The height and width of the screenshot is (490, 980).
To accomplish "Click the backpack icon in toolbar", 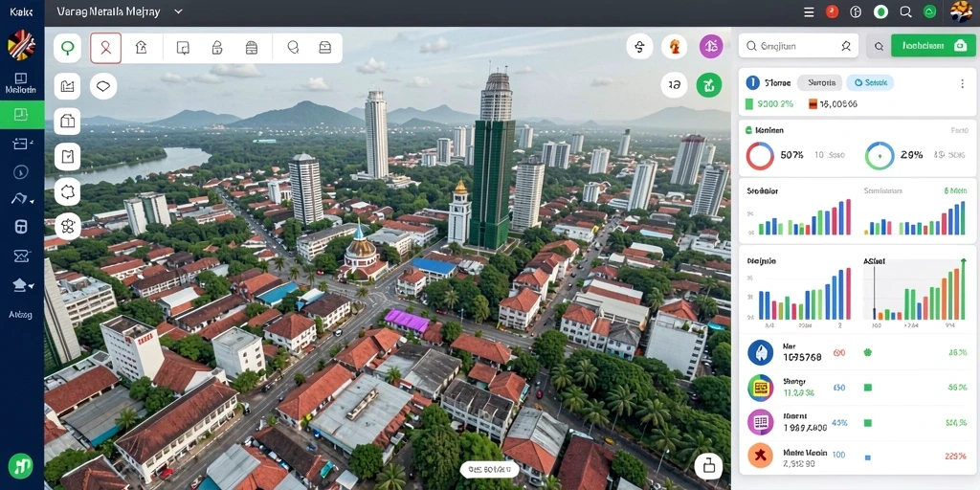I will click(x=252, y=48).
